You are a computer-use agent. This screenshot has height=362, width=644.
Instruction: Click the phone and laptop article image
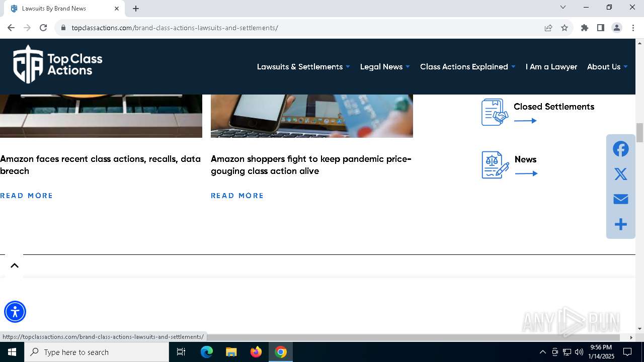click(x=312, y=116)
